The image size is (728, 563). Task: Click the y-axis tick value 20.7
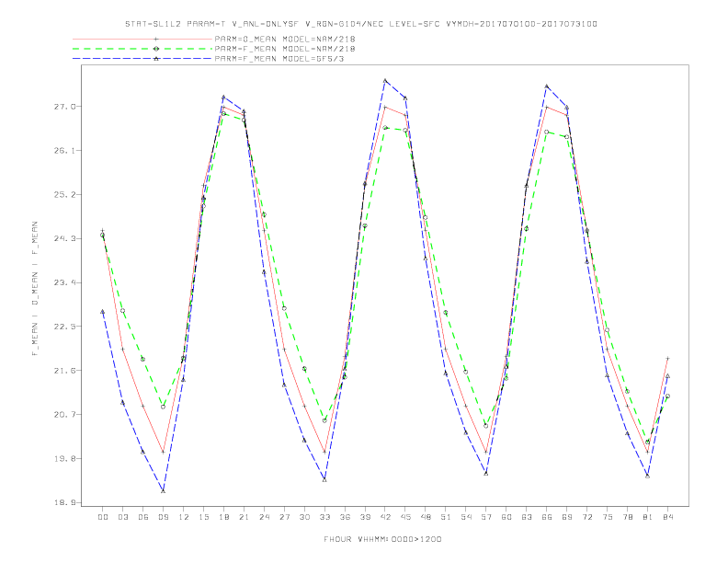[x=64, y=414]
